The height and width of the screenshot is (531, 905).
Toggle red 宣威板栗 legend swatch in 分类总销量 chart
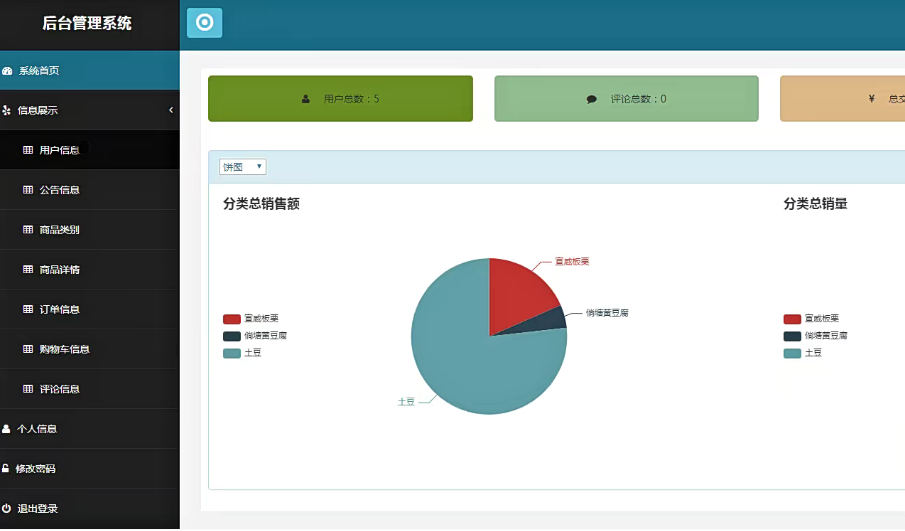[792, 319]
